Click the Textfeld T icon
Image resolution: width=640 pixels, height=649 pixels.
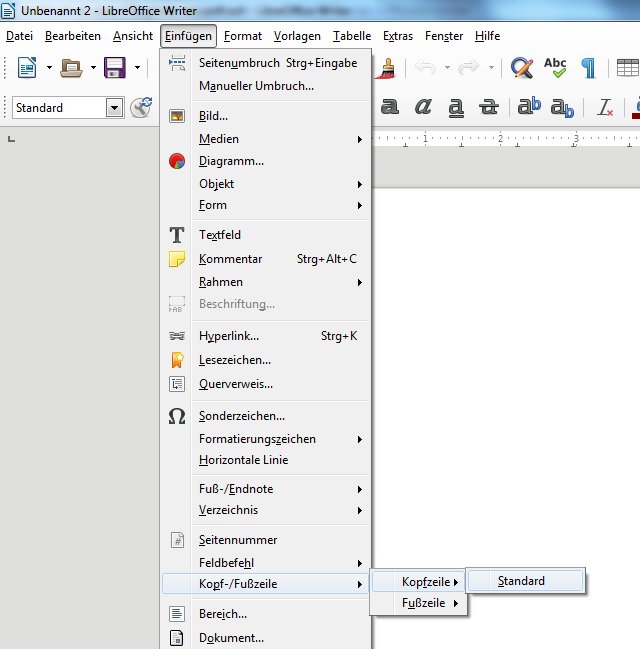(x=177, y=235)
